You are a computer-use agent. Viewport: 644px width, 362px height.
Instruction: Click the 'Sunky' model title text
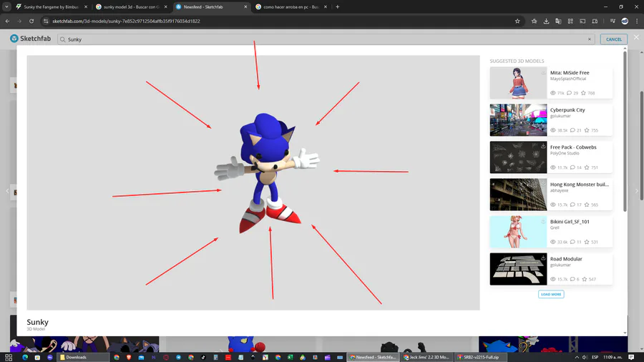tap(37, 322)
